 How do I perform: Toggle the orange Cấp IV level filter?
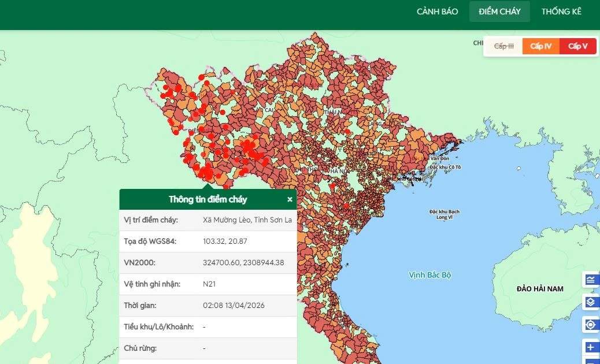coord(540,46)
